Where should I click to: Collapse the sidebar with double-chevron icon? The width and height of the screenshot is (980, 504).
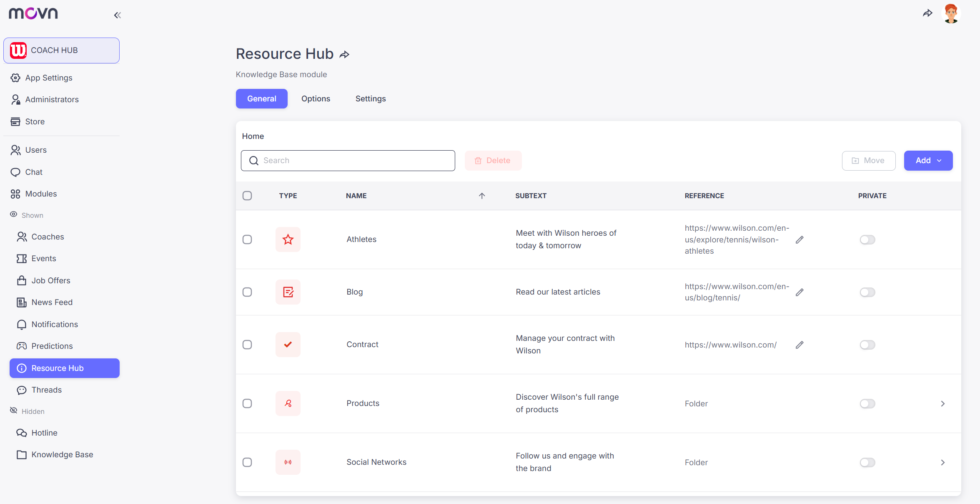pos(118,15)
